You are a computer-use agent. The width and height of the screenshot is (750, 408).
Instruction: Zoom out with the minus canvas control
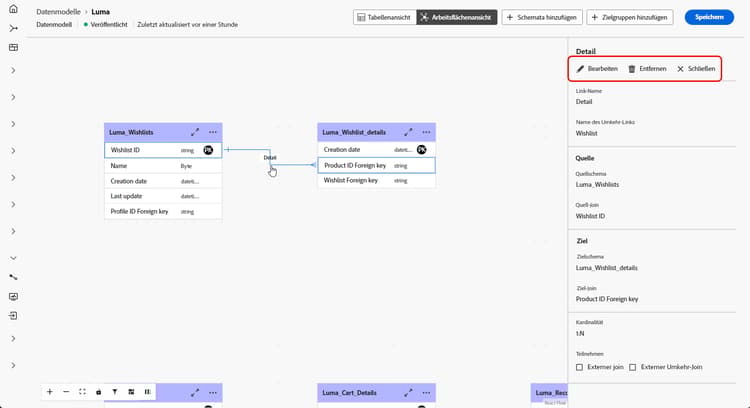(66, 392)
